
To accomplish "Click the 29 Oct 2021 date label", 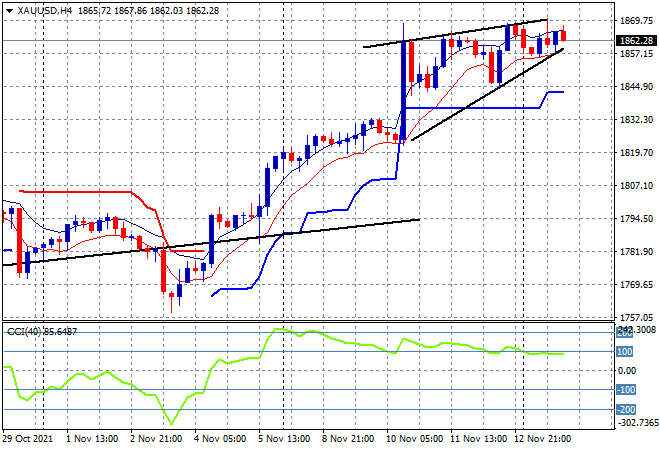I will [28, 439].
